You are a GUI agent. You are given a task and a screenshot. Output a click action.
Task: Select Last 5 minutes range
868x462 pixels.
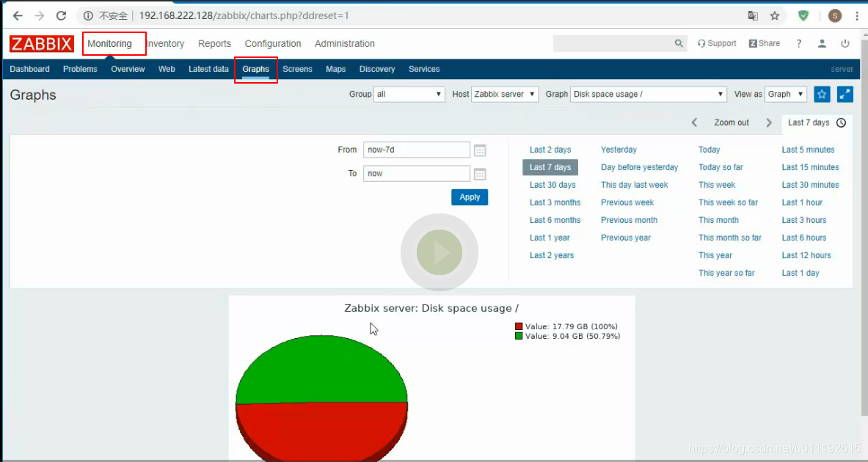809,150
